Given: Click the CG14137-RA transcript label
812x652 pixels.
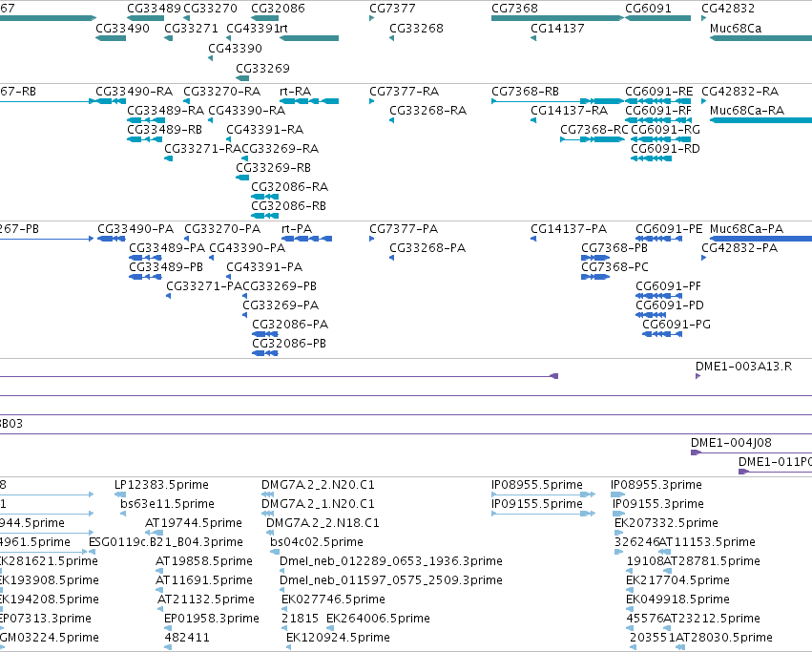Looking at the screenshot, I should [x=569, y=111].
